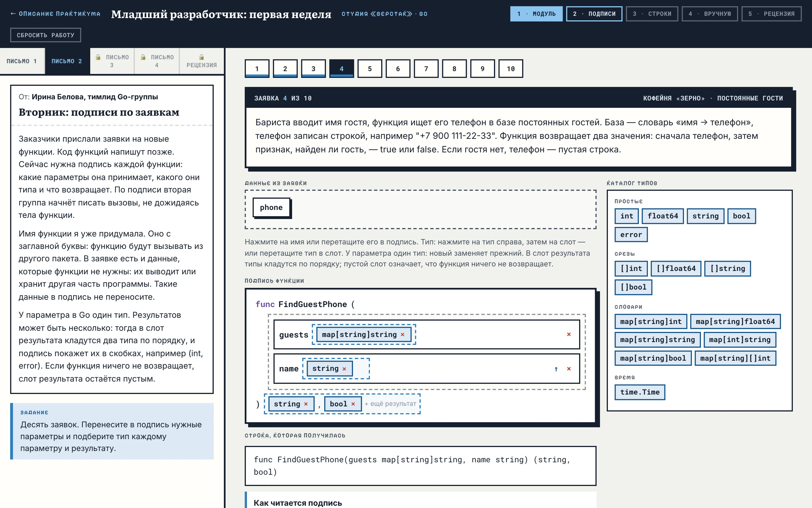
Task: Open step 1 Модуль
Action: pyautogui.click(x=536, y=14)
